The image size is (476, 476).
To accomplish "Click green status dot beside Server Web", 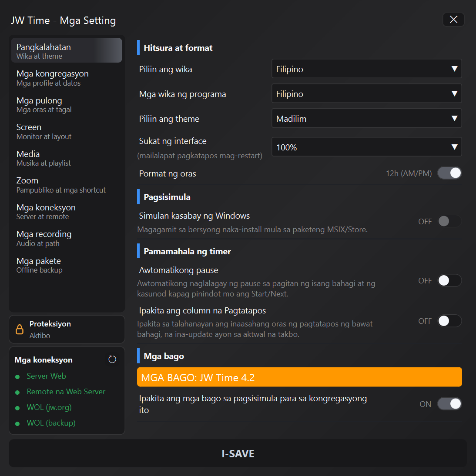I will [17, 377].
